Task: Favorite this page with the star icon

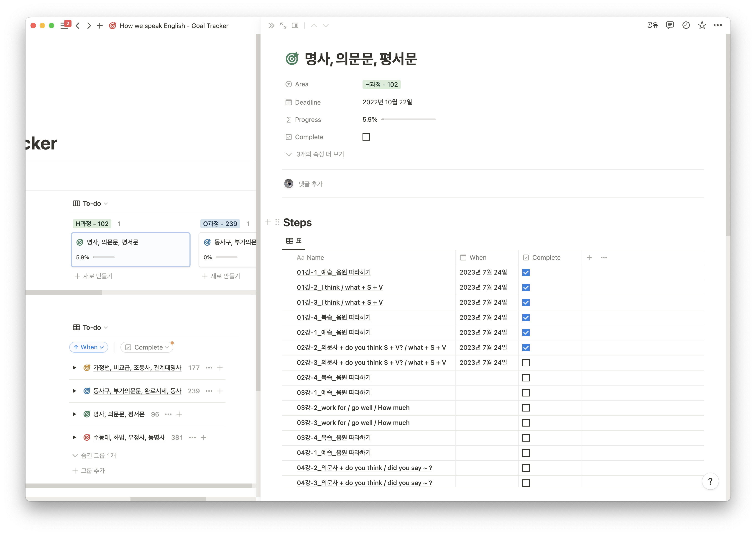Action: 702,25
